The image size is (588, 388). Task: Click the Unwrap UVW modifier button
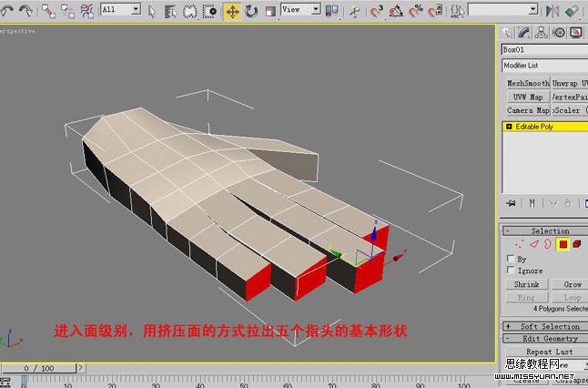570,83
